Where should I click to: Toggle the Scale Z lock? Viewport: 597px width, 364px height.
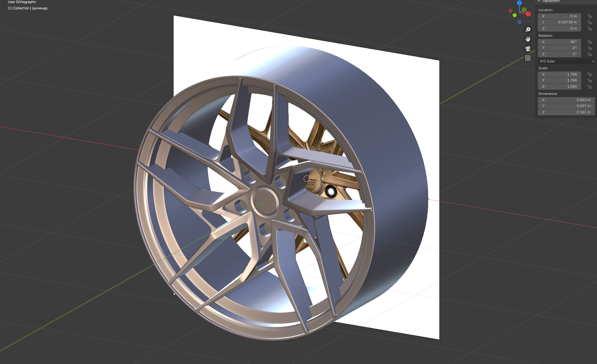(x=589, y=87)
